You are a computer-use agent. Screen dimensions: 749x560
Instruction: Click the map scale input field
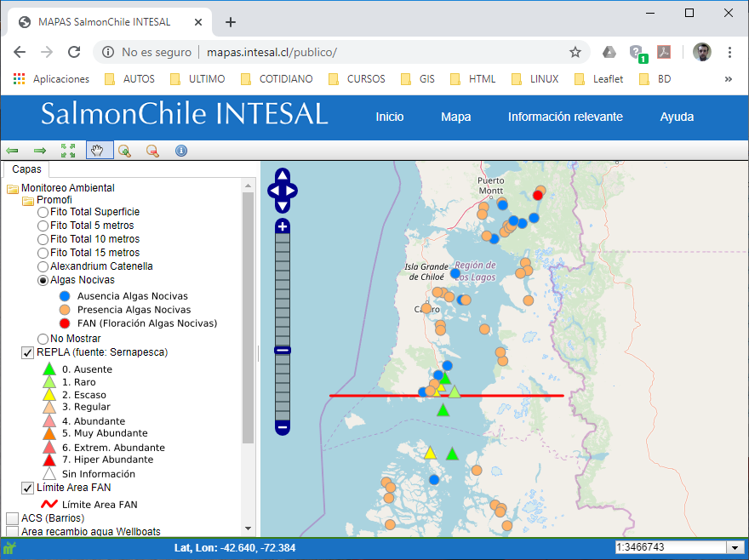pyautogui.click(x=672, y=547)
